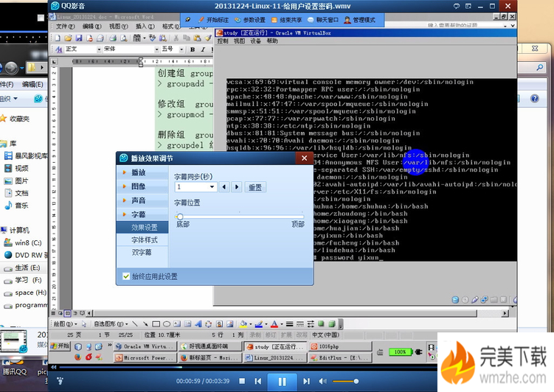Click the Print Preview icon in Word
554x392 pixels.
(123, 38)
